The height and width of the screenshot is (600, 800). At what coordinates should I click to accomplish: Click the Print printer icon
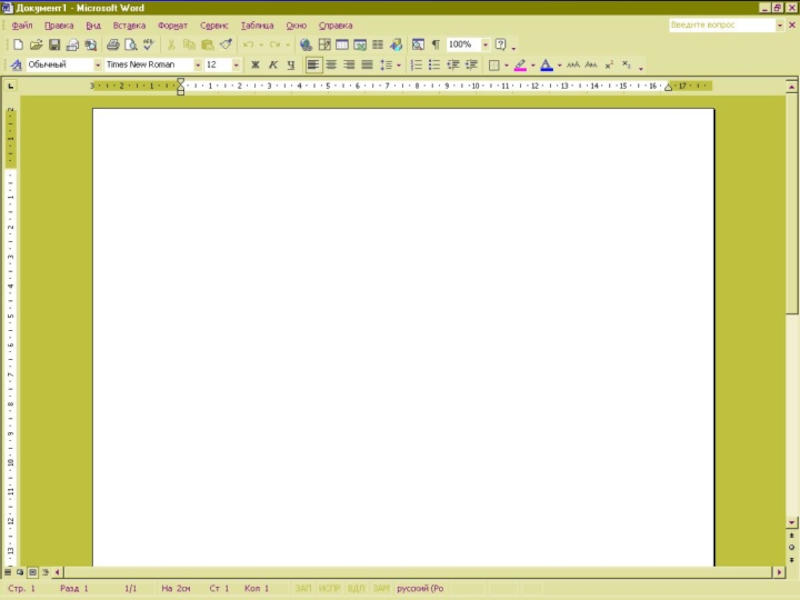113,45
